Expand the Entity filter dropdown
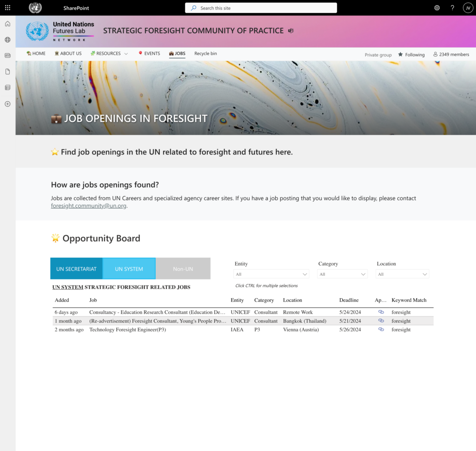476x451 pixels. (x=271, y=274)
